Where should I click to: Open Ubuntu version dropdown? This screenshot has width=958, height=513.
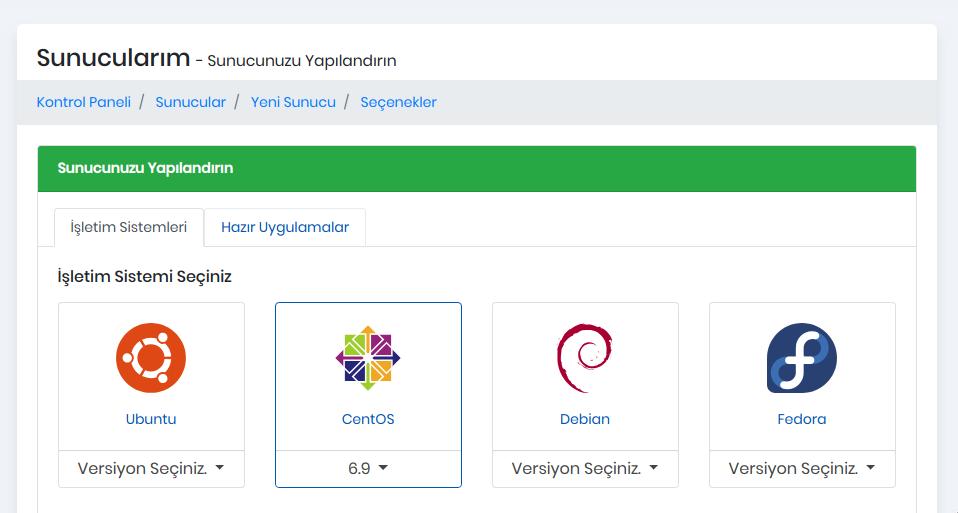151,468
